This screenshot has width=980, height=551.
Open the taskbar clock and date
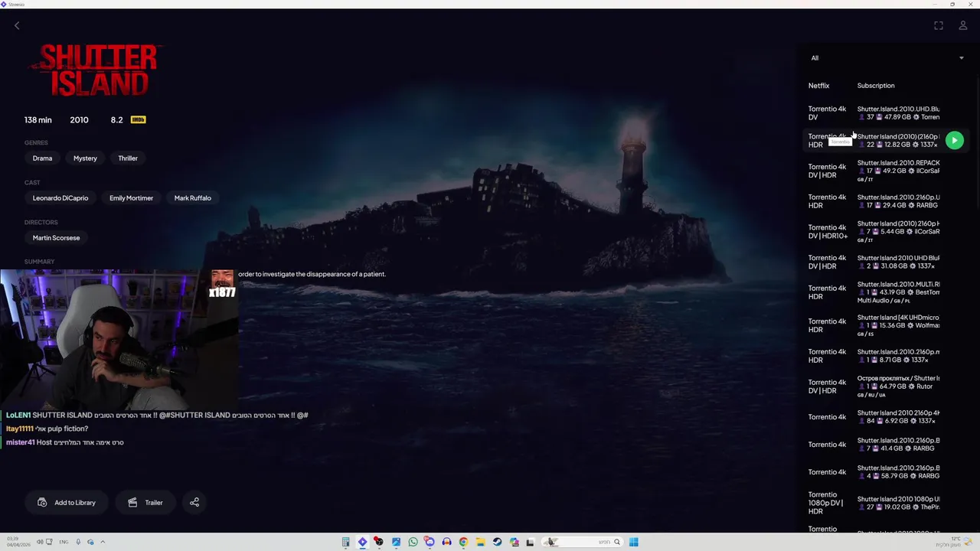17,543
